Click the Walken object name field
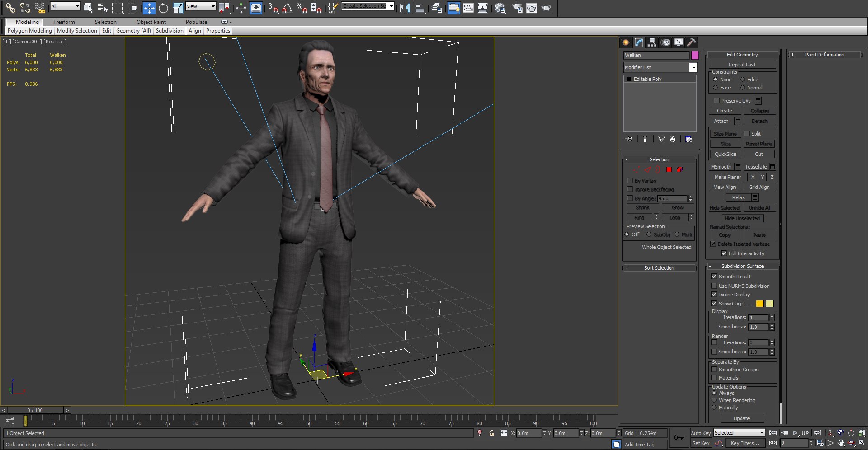The image size is (868, 450). 656,55
